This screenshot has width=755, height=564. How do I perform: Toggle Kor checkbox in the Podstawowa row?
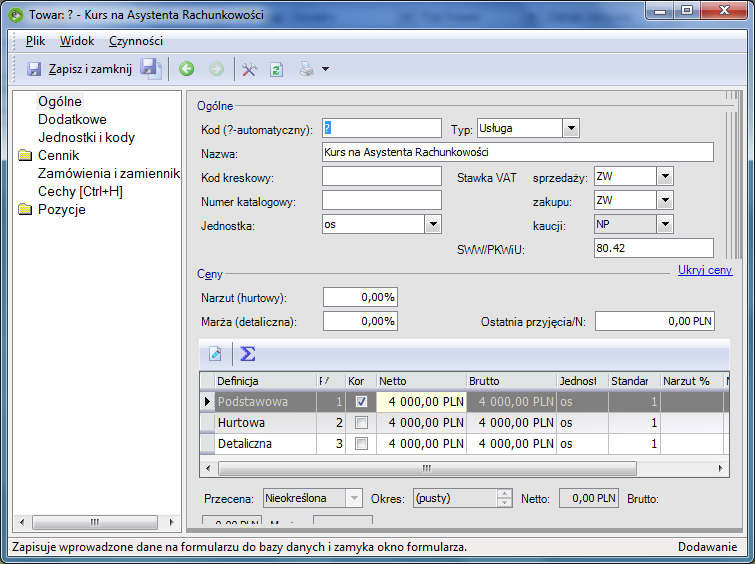[361, 402]
